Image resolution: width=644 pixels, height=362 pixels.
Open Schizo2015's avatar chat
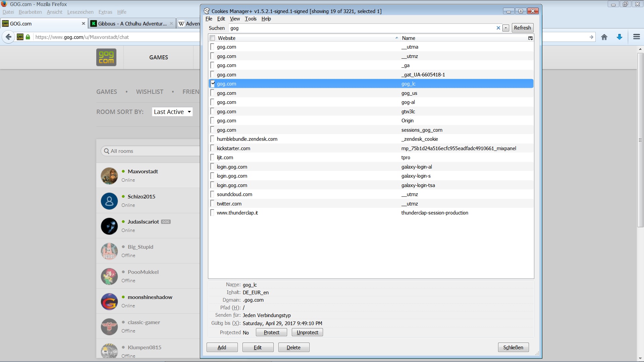pos(109,201)
